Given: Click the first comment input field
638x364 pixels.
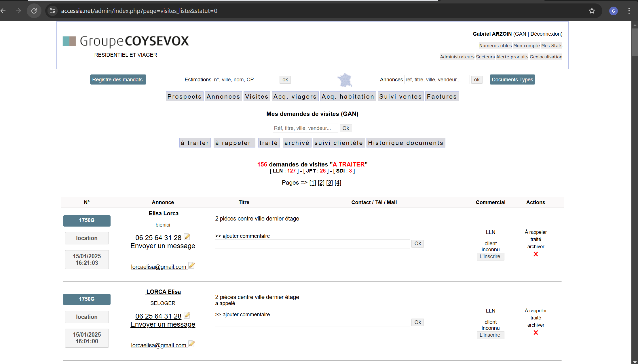Looking at the screenshot, I should pos(312,244).
